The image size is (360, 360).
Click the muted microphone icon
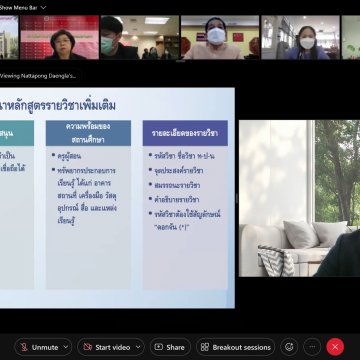point(24,347)
